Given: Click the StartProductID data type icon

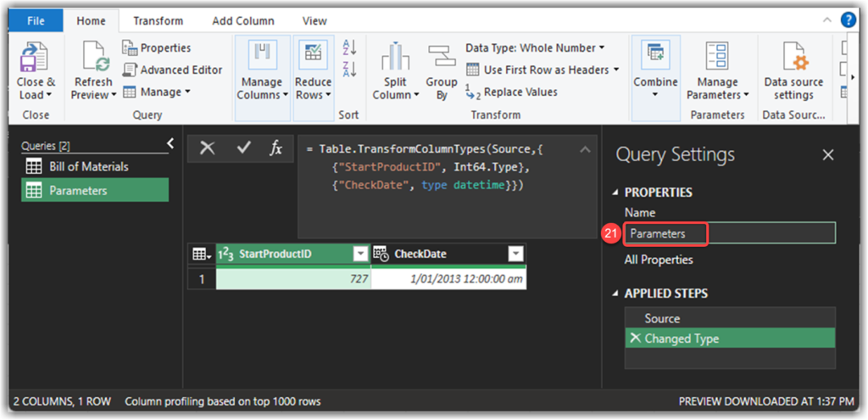Looking at the screenshot, I should click(225, 254).
